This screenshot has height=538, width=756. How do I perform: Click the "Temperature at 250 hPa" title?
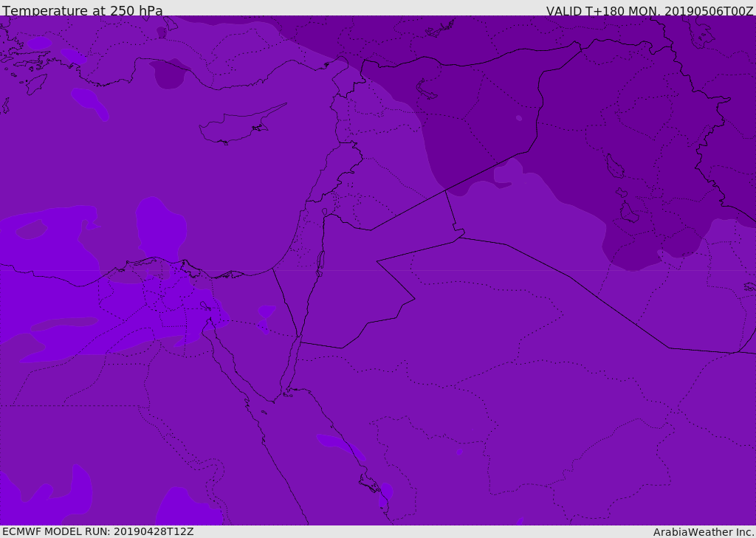(83, 11)
